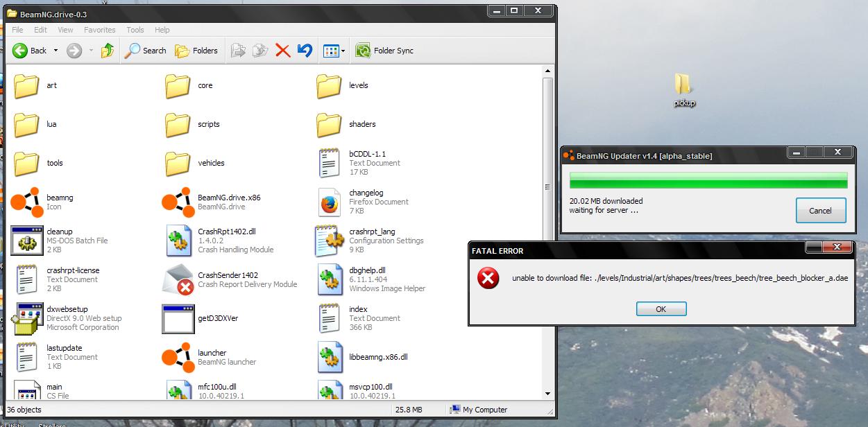The width and height of the screenshot is (868, 427).
Task: Select the dbghelp.dll file icon
Action: point(330,279)
